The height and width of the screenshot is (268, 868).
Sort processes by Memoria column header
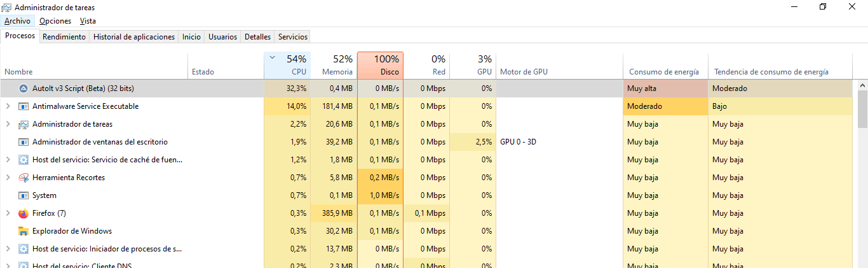pyautogui.click(x=335, y=66)
